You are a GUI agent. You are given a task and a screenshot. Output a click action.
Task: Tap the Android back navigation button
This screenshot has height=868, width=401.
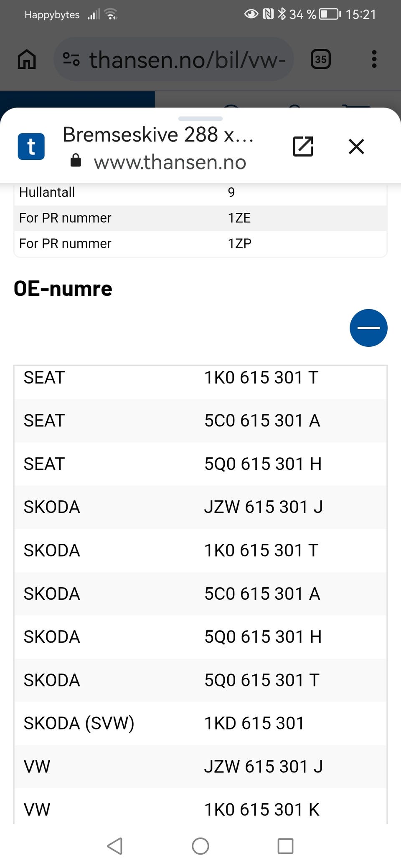click(115, 846)
